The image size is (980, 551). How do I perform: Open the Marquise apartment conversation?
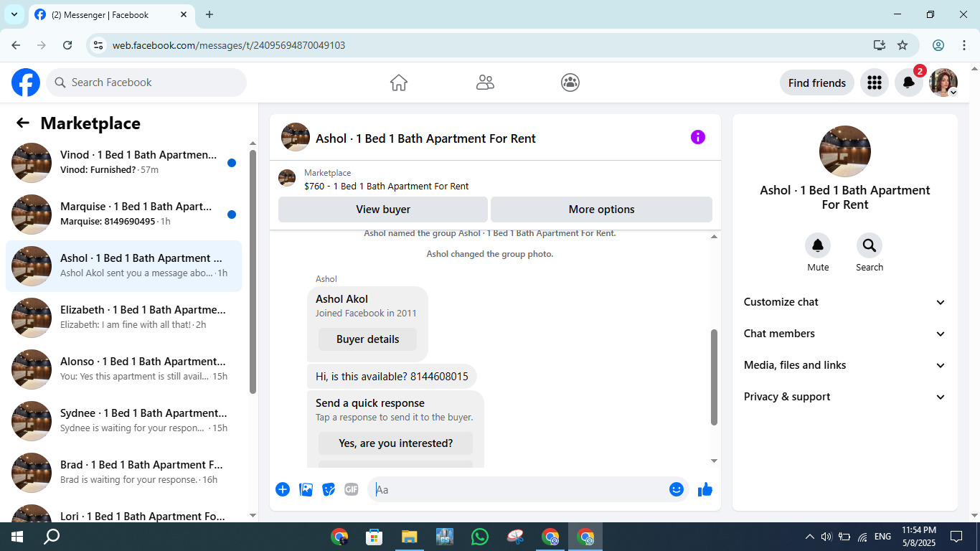pos(124,215)
